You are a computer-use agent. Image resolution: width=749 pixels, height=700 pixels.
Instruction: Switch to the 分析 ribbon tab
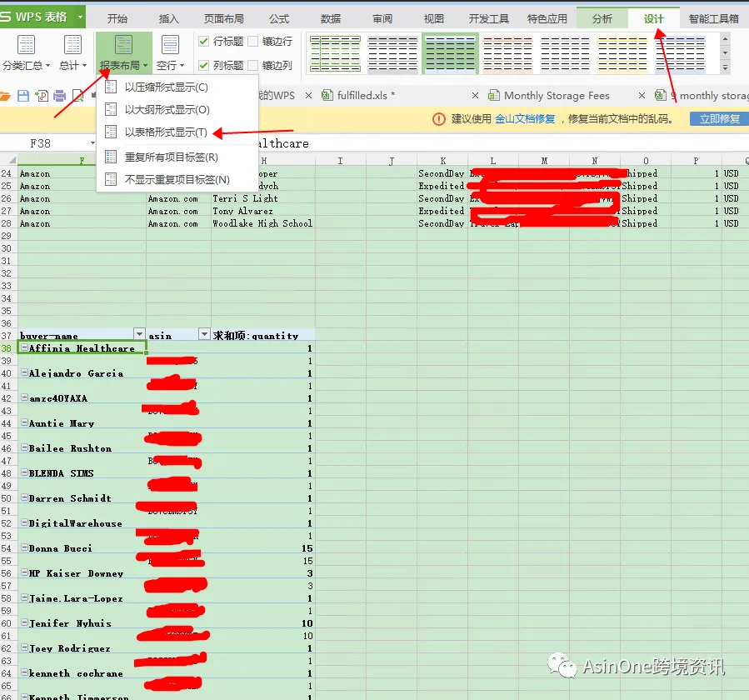click(602, 18)
